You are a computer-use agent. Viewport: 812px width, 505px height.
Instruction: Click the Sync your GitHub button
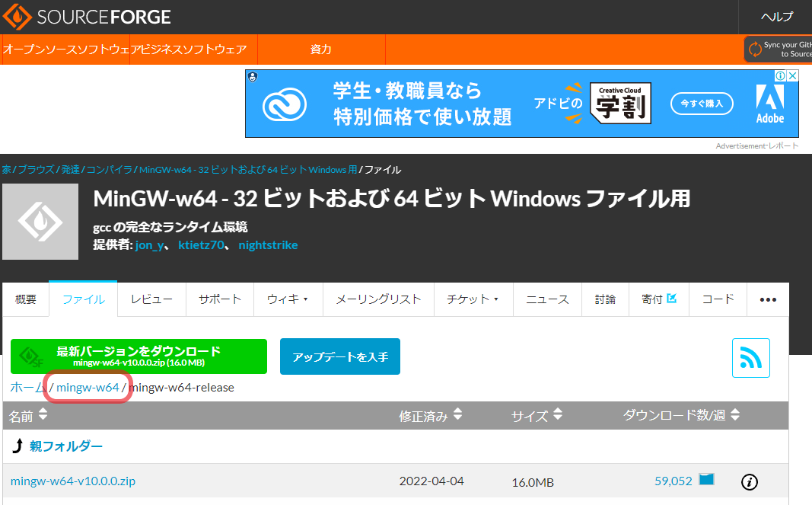tap(779, 50)
